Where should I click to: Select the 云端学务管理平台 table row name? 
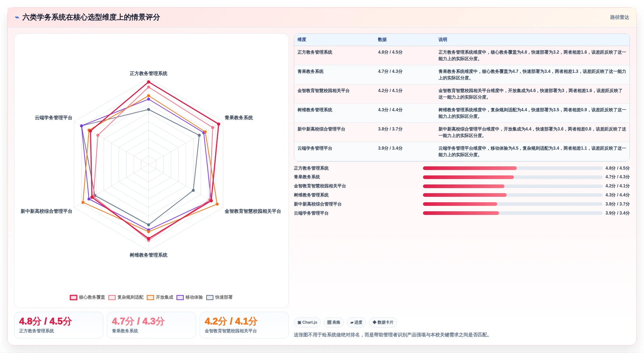(x=315, y=148)
